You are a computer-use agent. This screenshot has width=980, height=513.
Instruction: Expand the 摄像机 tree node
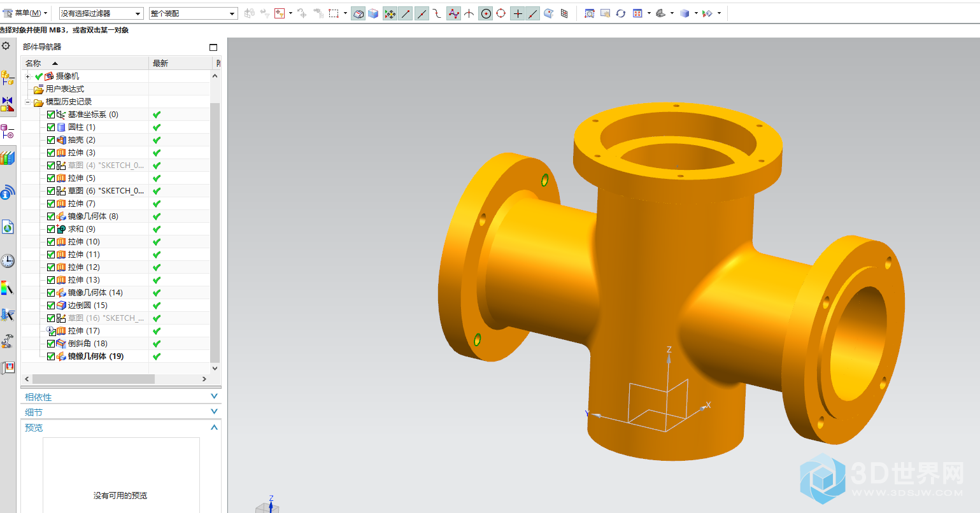27,76
